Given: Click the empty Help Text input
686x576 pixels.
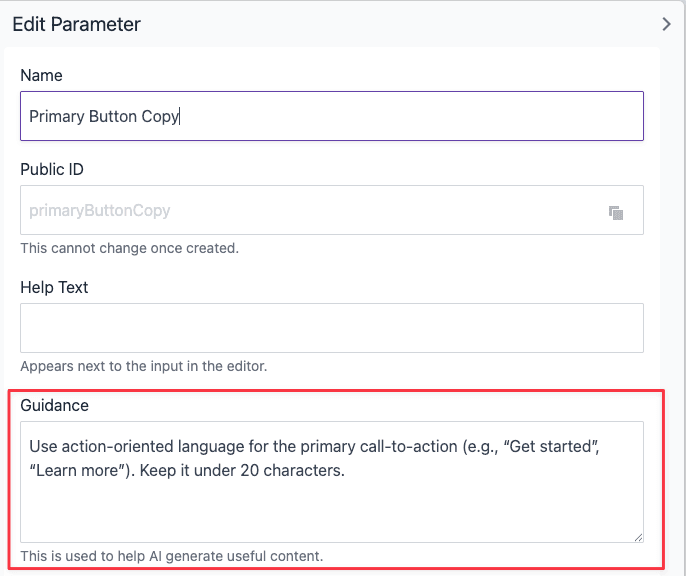Looking at the screenshot, I should click(x=331, y=328).
